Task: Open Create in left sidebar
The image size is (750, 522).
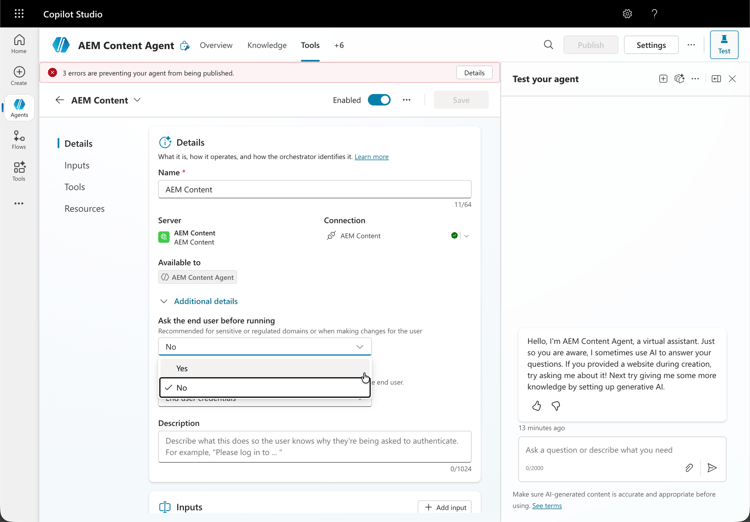Action: 19,76
